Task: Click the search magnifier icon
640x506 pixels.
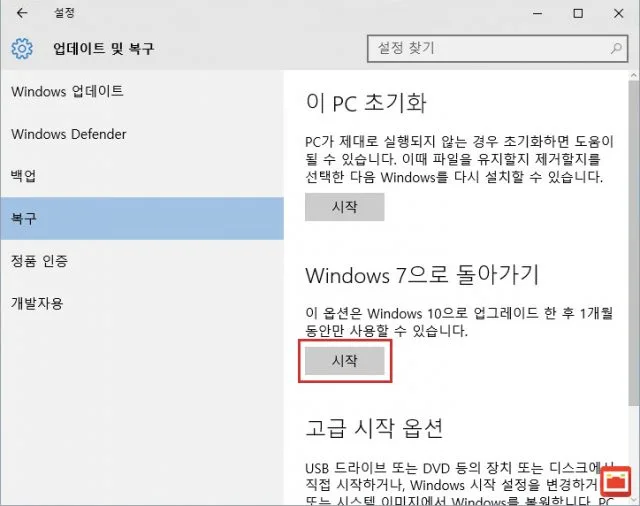Action: click(x=616, y=49)
